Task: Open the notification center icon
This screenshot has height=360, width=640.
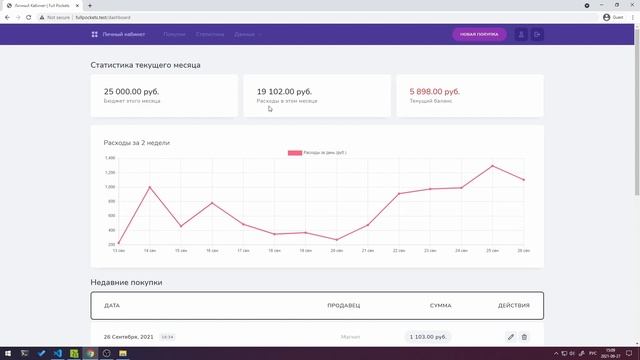Action: coord(629,353)
